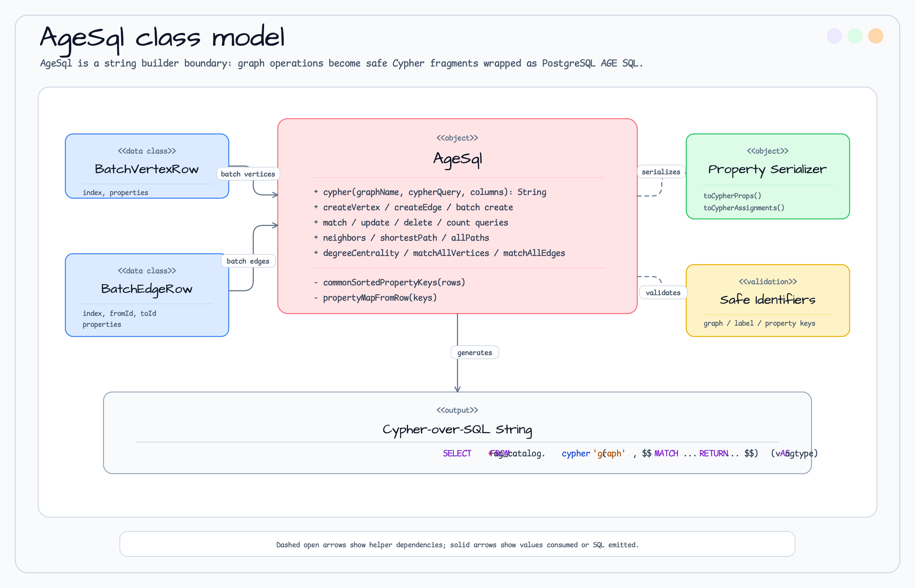Click the 'validates' edge label
Image resolution: width=915 pixels, height=588 pixels.
click(663, 293)
